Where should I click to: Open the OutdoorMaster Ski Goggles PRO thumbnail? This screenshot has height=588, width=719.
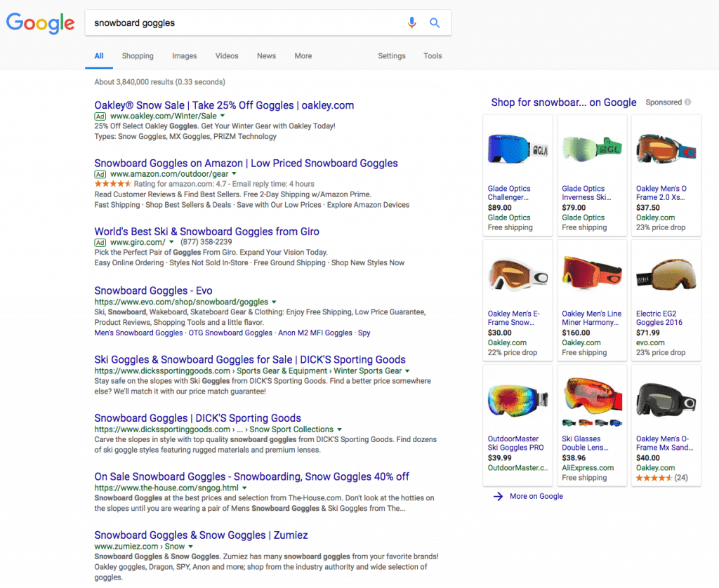click(x=517, y=400)
